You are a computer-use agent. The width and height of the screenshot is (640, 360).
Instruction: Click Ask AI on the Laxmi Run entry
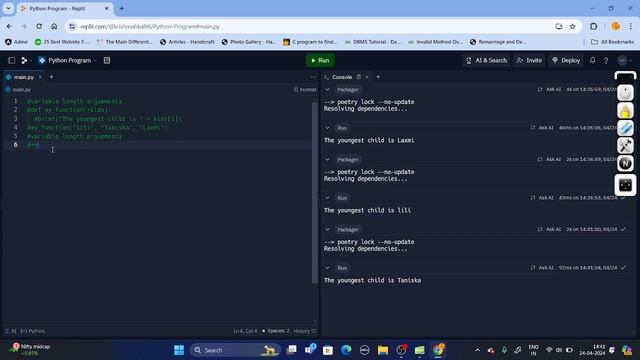[542, 128]
